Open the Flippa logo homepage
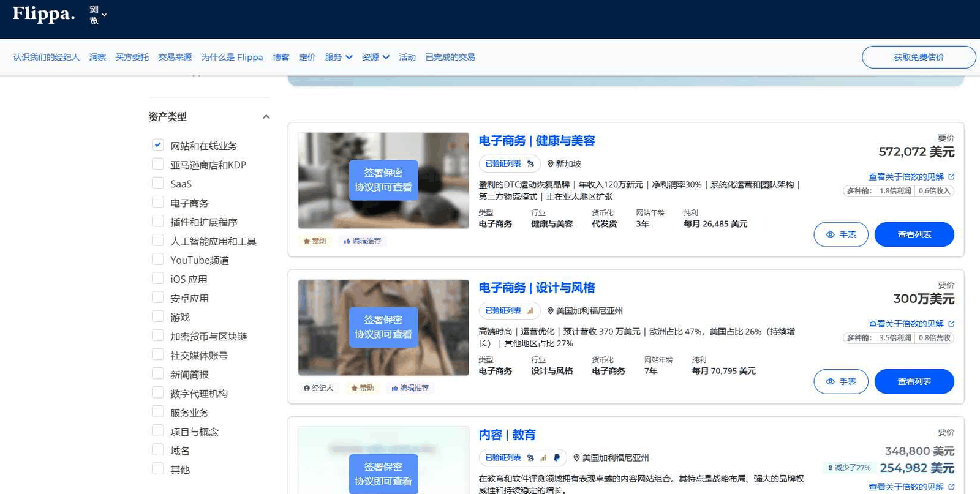Screen dimensions: 980x494 (43, 14)
